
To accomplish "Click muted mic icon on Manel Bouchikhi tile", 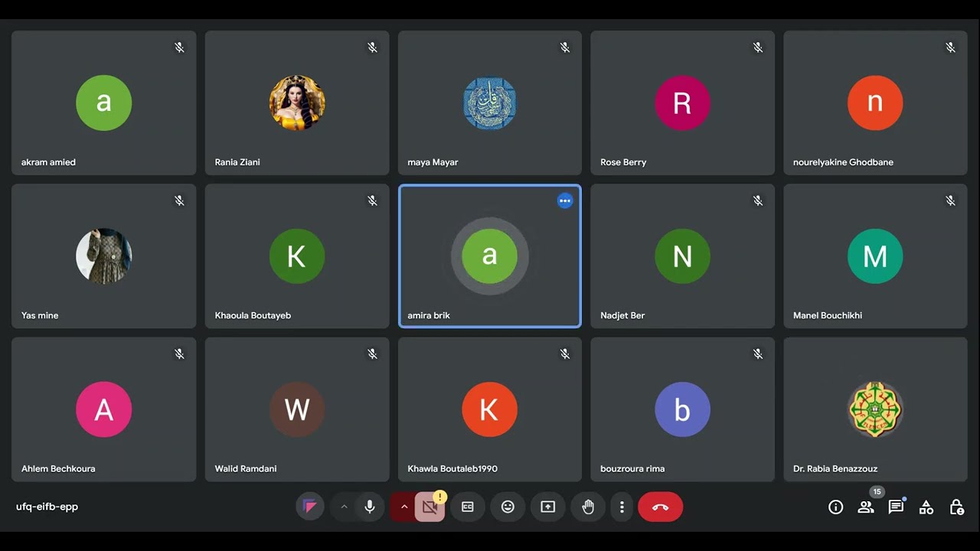I will (x=950, y=201).
